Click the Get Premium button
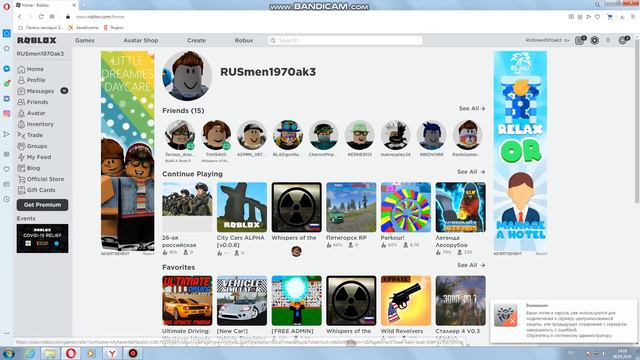 tap(42, 205)
